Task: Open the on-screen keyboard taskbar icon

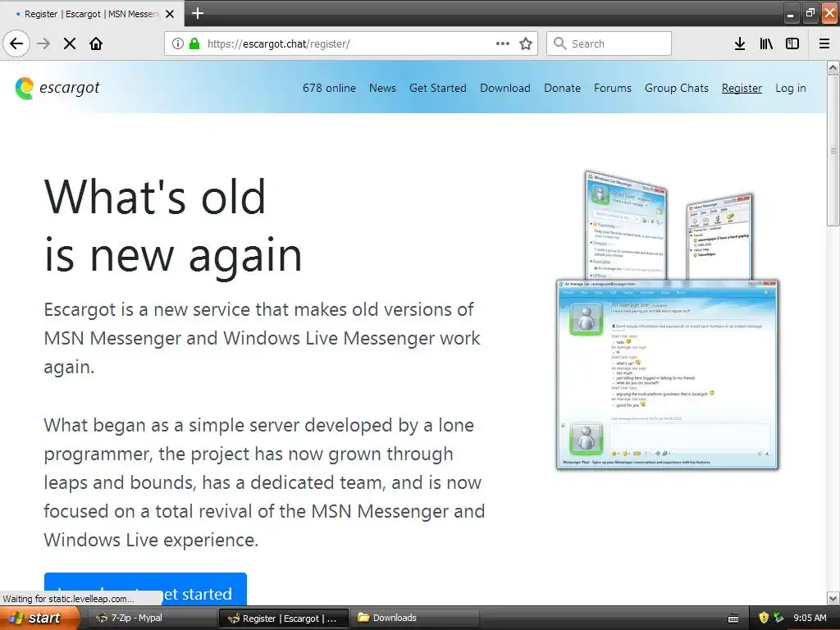Action: 733,619
